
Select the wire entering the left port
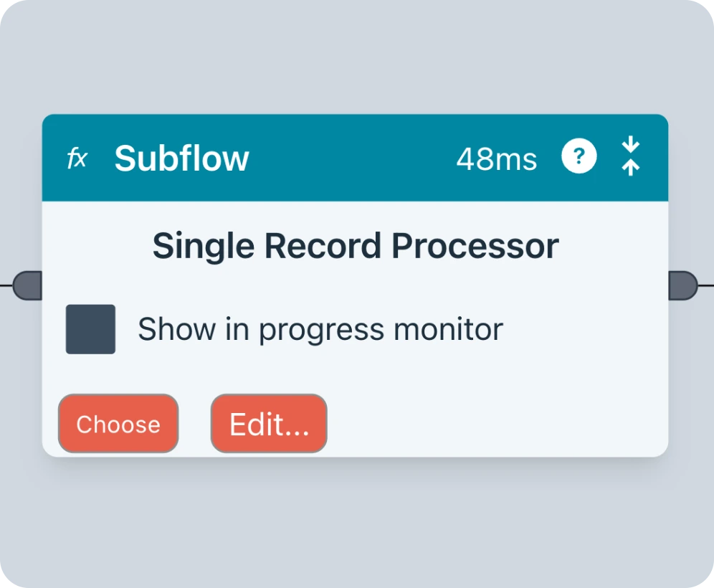coord(6,285)
